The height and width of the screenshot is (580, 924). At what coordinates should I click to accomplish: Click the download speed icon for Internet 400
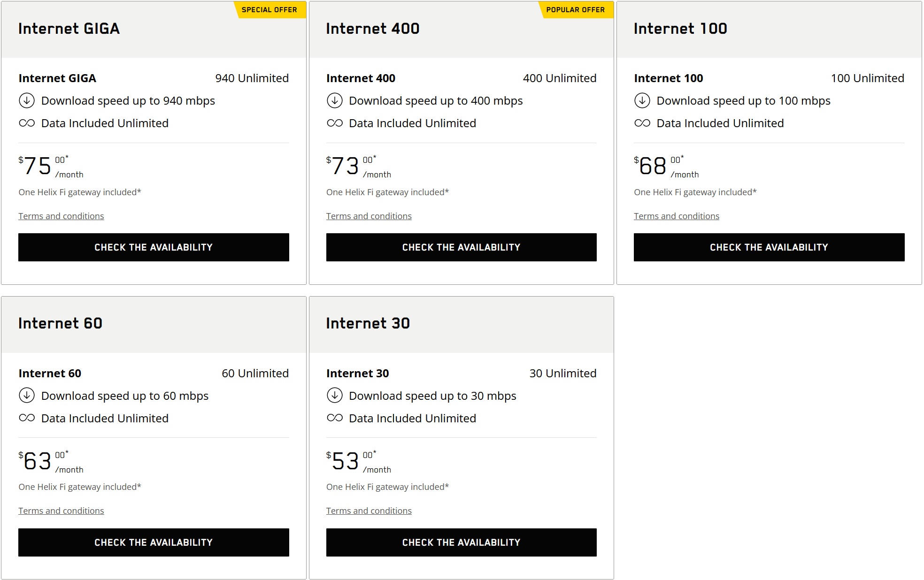click(335, 100)
